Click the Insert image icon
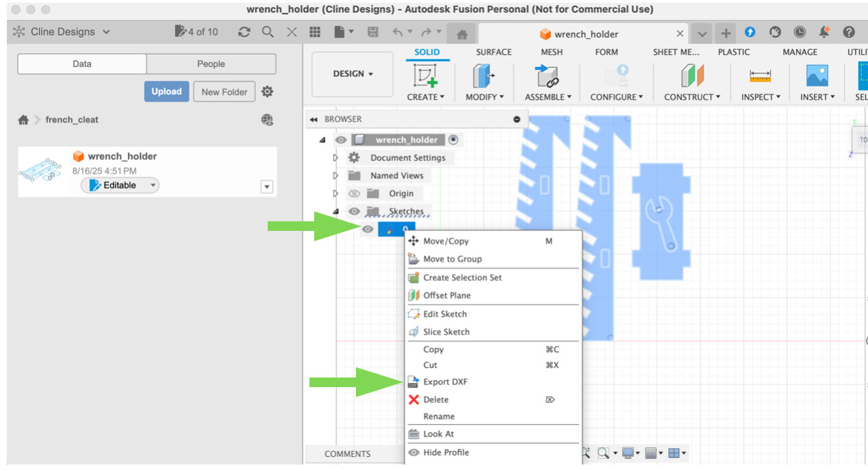 coord(817,76)
